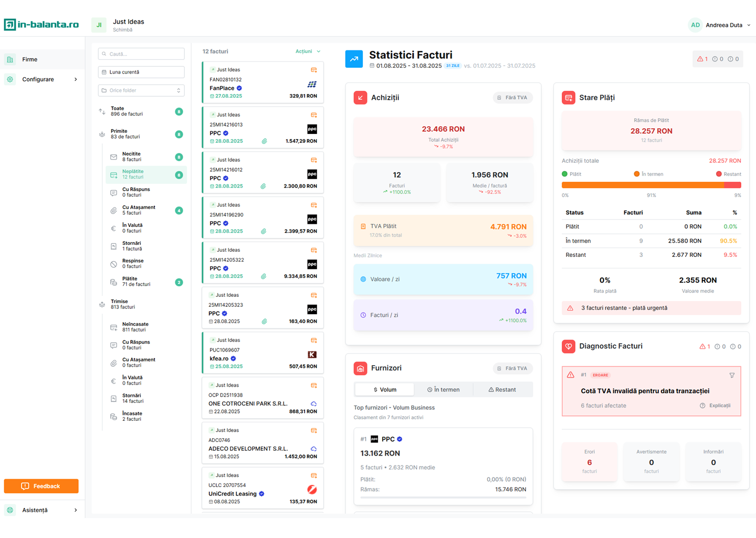Click the Caută search input field
Image resolution: width=756 pixels, height=538 pixels.
click(x=141, y=54)
